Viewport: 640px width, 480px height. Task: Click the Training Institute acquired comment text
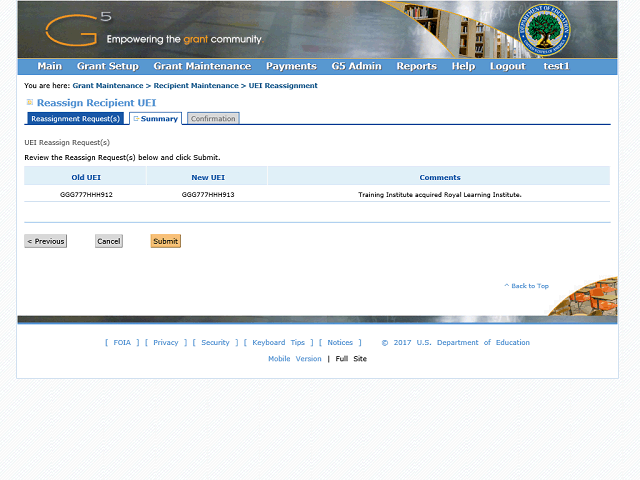point(440,195)
